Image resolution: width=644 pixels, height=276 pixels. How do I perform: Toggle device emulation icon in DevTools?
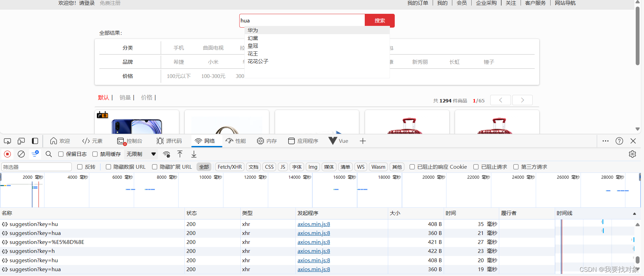tap(21, 141)
